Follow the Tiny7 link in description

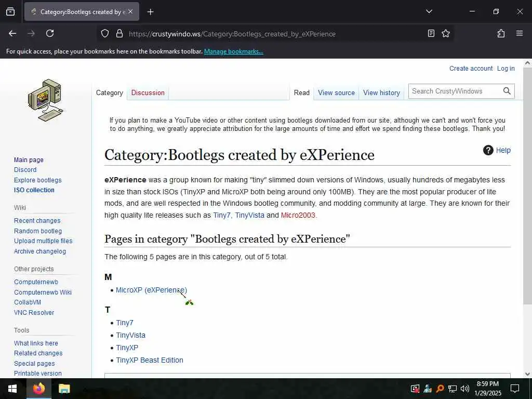point(221,215)
